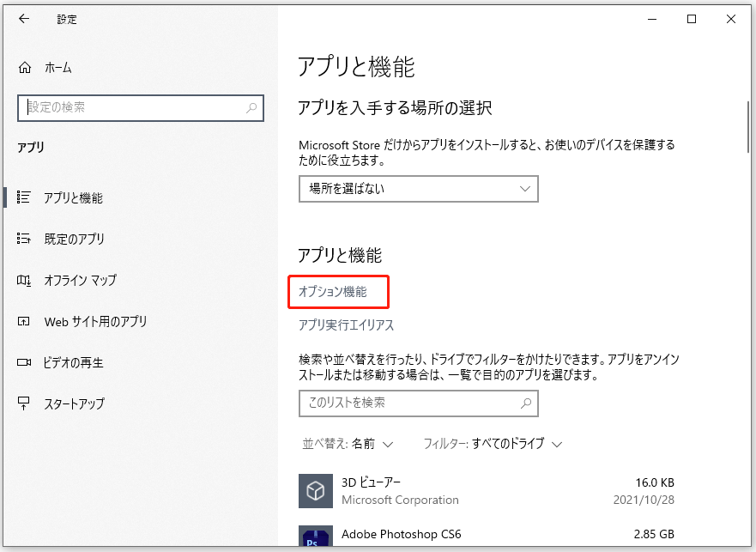Click the Web サイト用のアプリ icon
This screenshot has height=552, width=756.
24,322
